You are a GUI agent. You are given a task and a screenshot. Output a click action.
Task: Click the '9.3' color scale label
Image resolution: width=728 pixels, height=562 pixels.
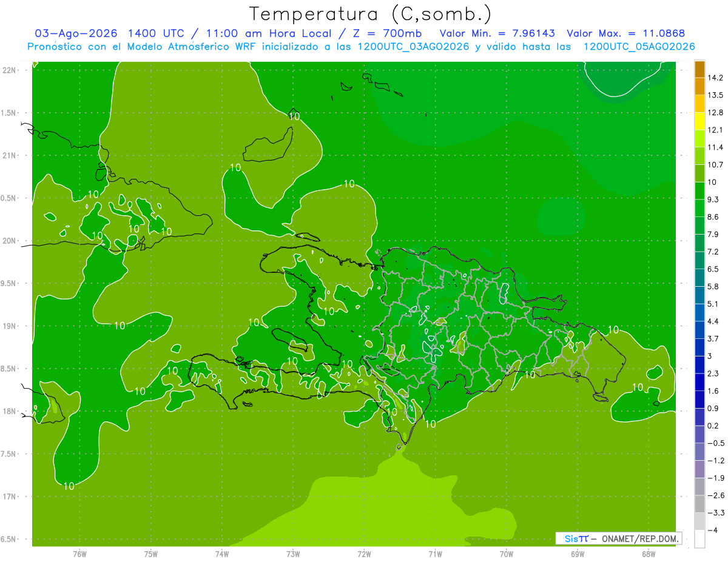coord(713,199)
